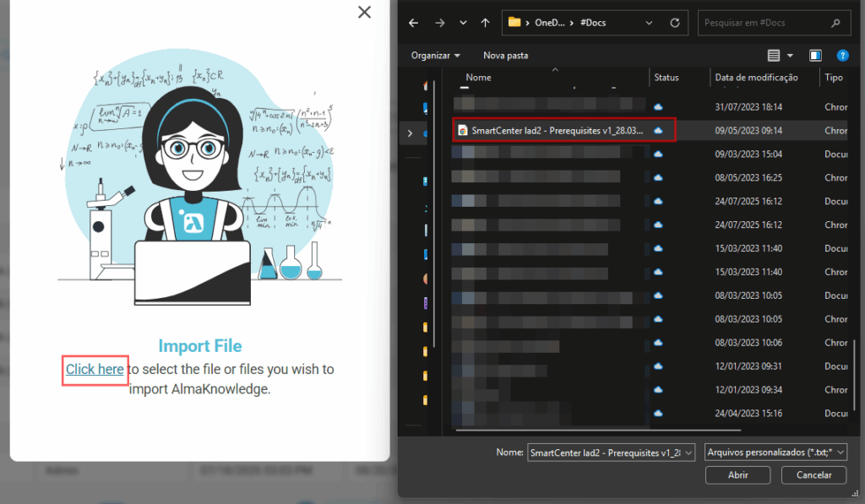
Task: Open the file type filter dropdown
Action: point(775,453)
